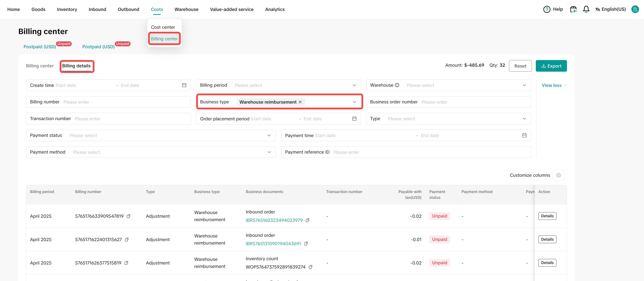Viewport: 644px width, 281px height.
Task: Select Cost center from Costs menu
Action: point(163,27)
